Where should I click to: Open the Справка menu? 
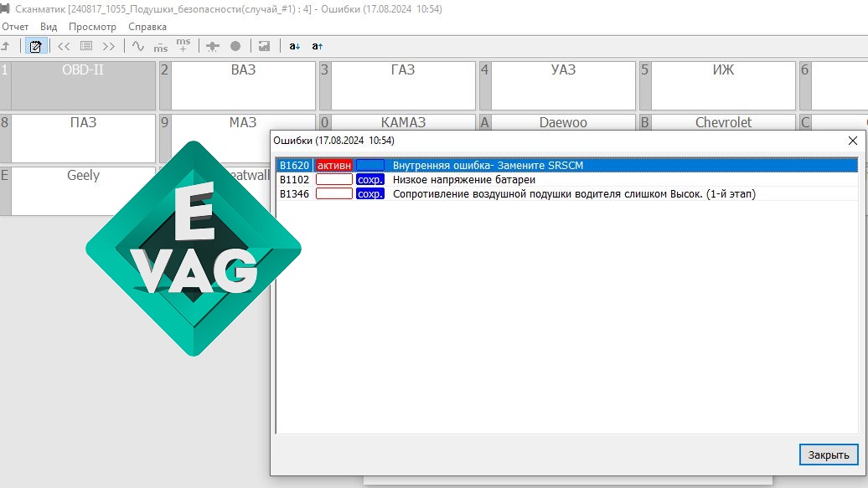[147, 27]
